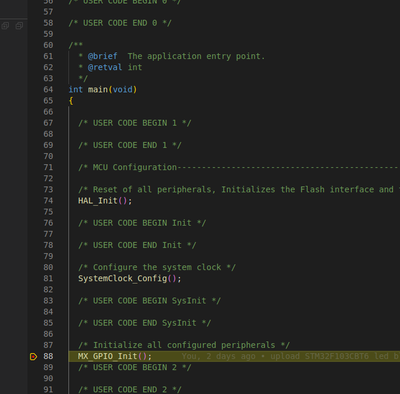Viewport: 400px width, 394px height.
Task: Click the dimmed expand-all icon in side panel
Action: point(5,26)
